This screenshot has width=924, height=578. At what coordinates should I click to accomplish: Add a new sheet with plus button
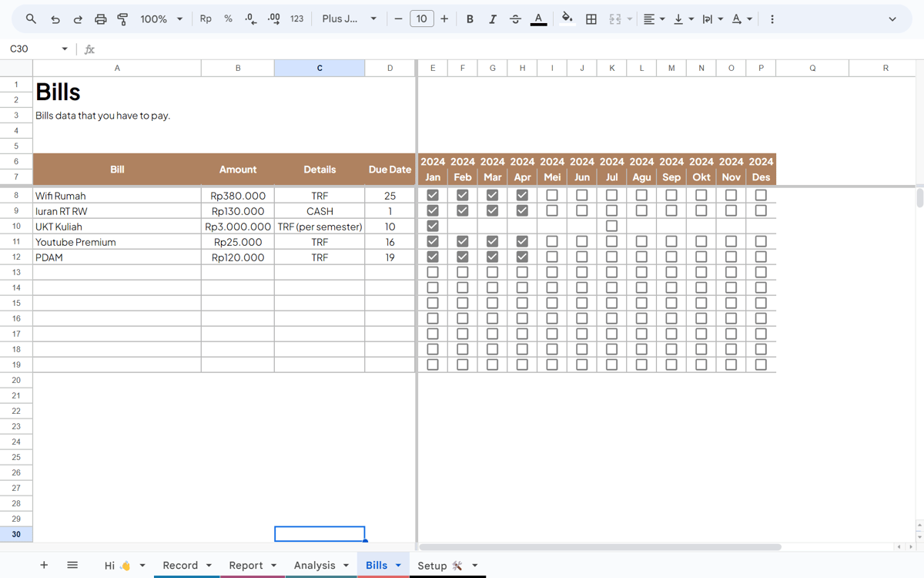(44, 565)
